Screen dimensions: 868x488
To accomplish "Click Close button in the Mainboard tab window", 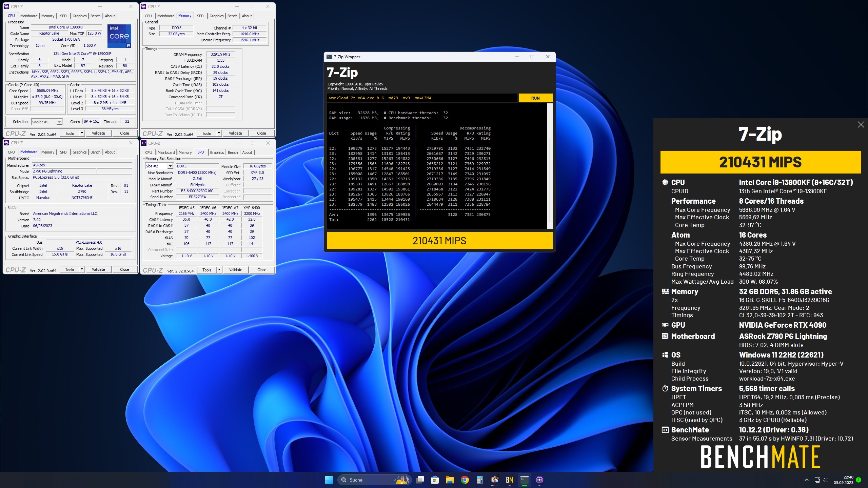I will click(x=124, y=269).
